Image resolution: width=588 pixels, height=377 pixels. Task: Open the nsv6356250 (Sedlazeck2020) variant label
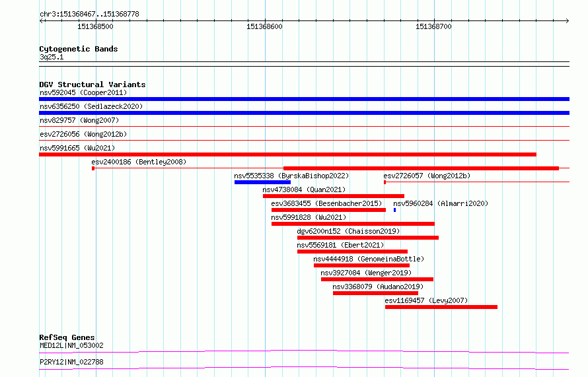(91, 106)
